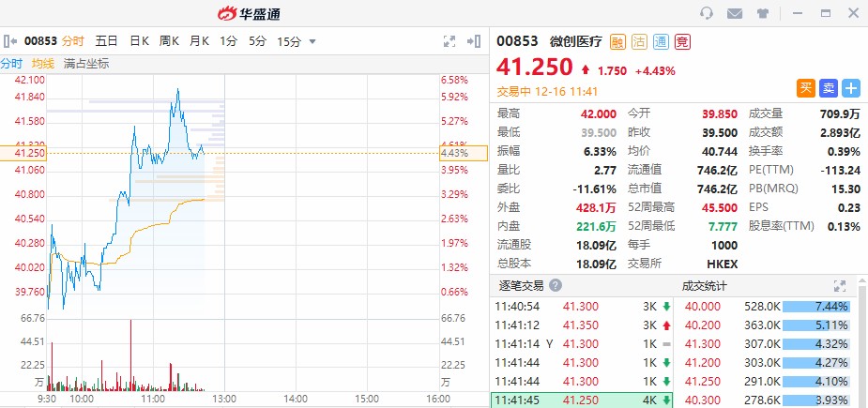Open customer service headset icon
The height and width of the screenshot is (408, 868).
[x=707, y=13]
